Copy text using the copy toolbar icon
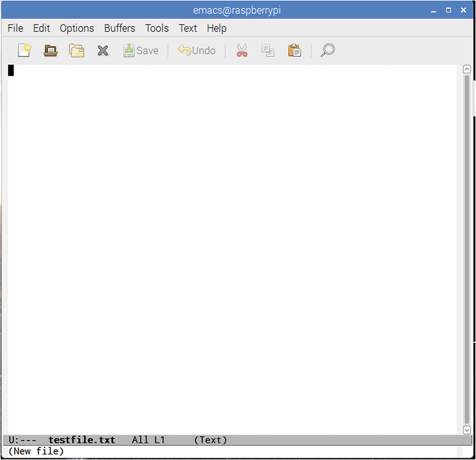The image size is (476, 460). (x=268, y=50)
